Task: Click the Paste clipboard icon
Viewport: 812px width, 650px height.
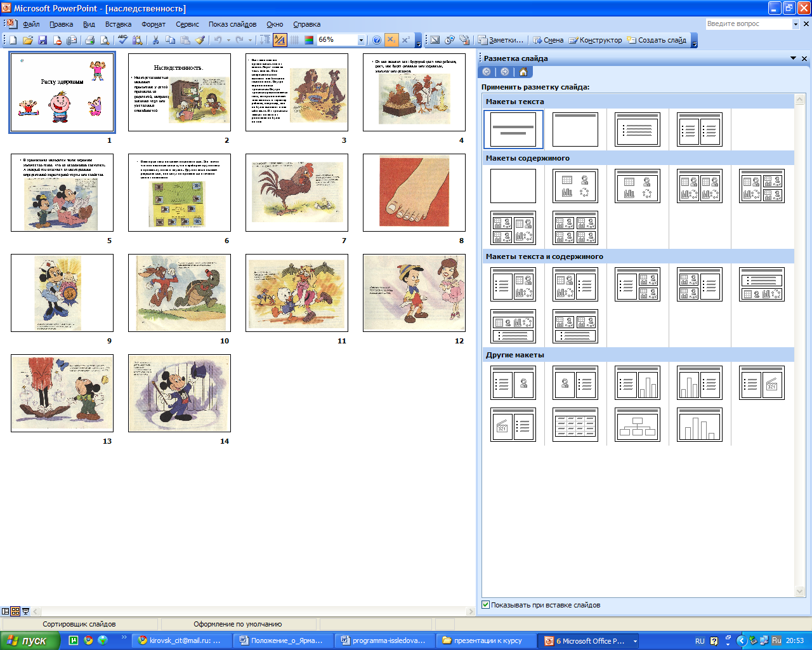Action: pyautogui.click(x=185, y=40)
